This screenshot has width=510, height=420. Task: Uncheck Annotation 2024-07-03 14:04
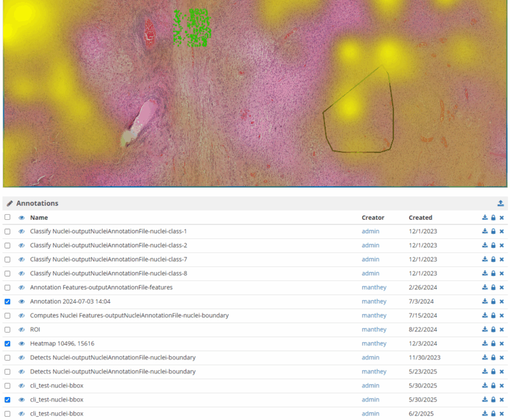[8, 301]
